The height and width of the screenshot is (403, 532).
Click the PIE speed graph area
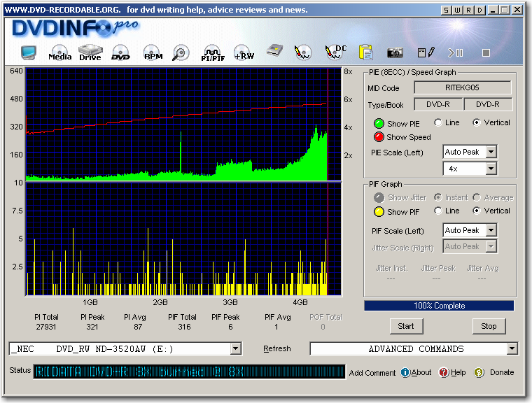click(183, 124)
